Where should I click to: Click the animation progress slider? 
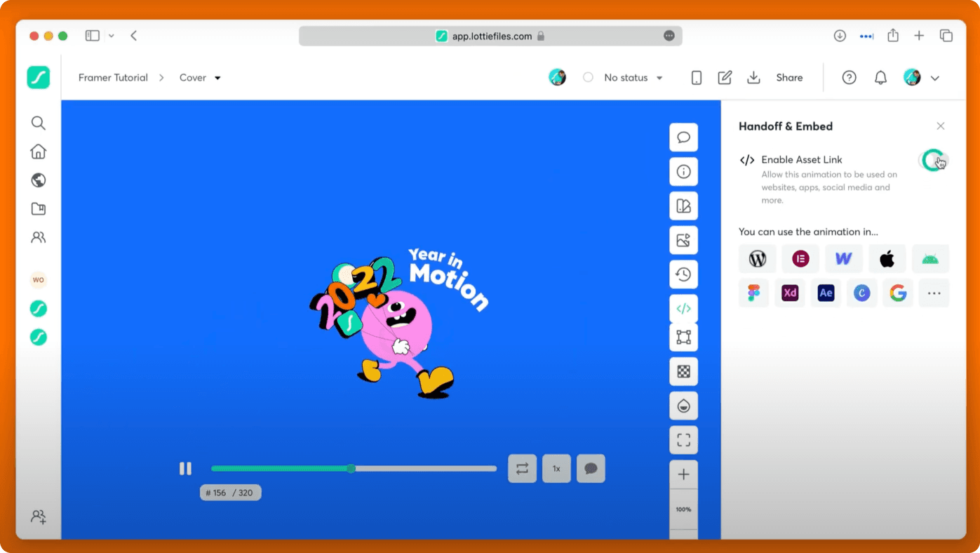click(x=354, y=469)
